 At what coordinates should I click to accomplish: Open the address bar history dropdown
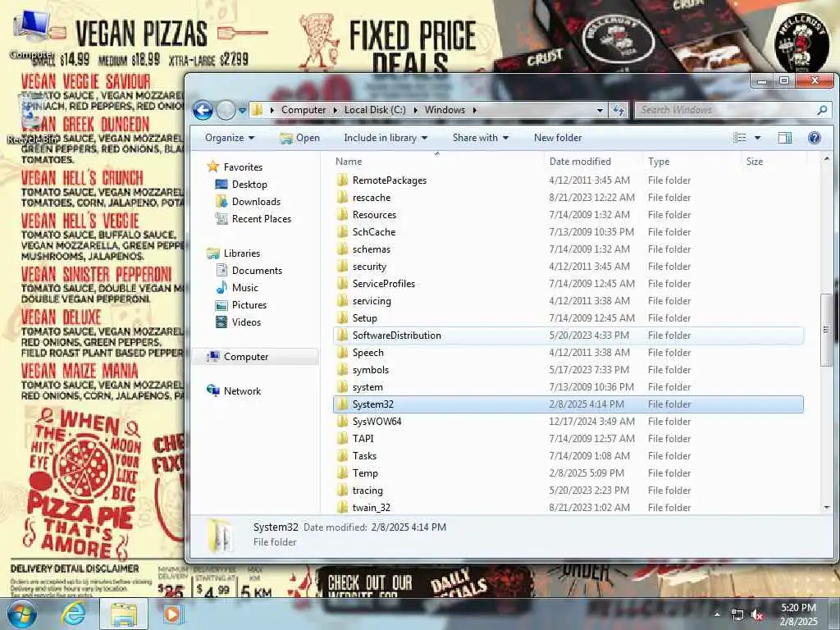(600, 110)
